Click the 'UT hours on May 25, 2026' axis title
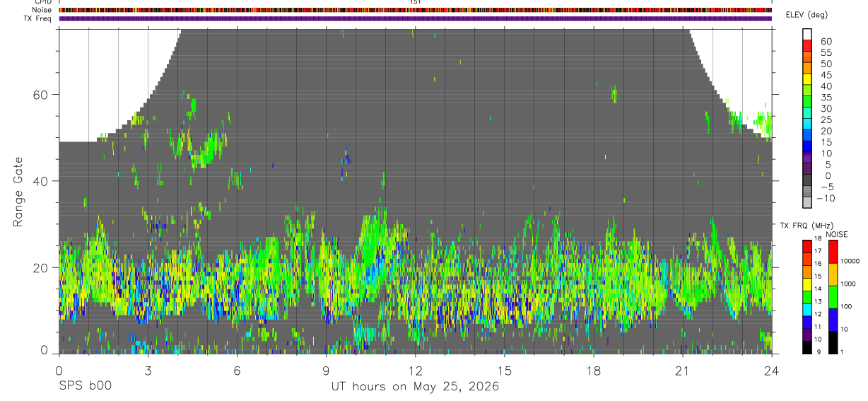This screenshot has height=401, width=868. coord(415,387)
